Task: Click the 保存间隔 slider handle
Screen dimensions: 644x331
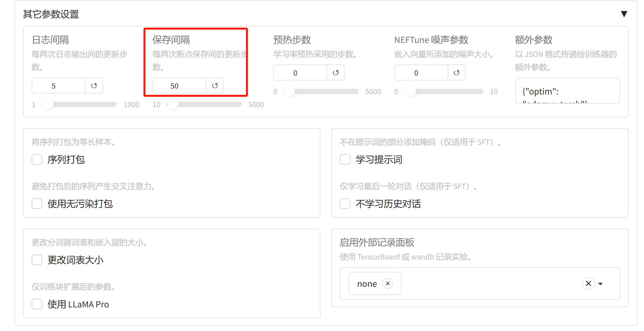Action: (x=173, y=104)
